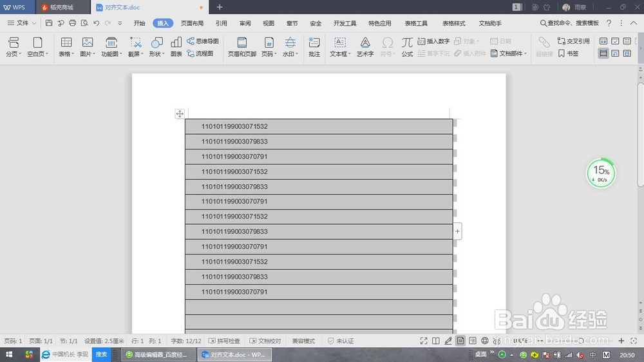
Task: Click the 兼容模式 compatibility mode label
Action: pyautogui.click(x=303, y=341)
